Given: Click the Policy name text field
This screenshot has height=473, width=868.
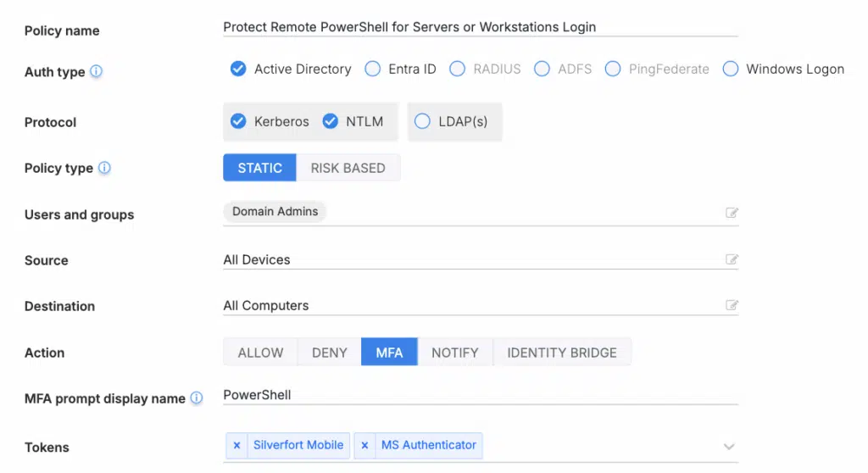Looking at the screenshot, I should (x=480, y=27).
